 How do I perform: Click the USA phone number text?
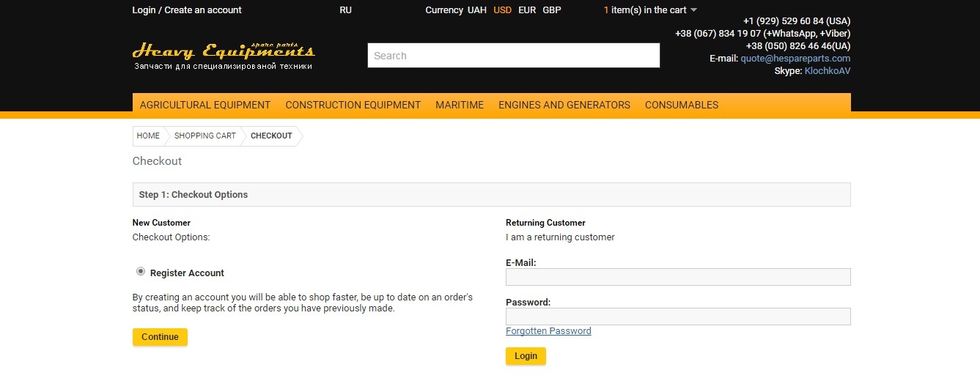pos(797,21)
